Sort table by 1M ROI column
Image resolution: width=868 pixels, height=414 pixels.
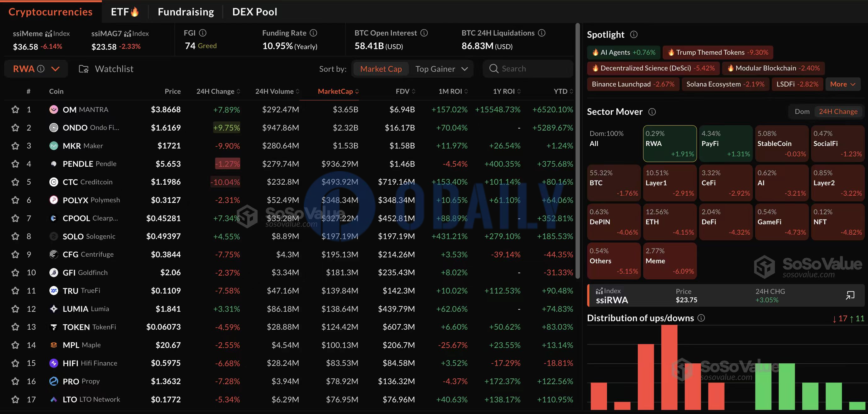point(453,91)
